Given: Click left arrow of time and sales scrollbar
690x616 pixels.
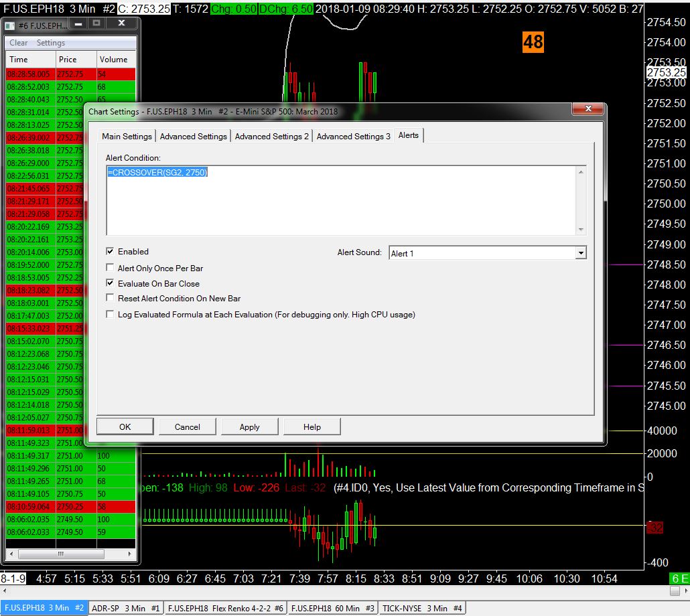Looking at the screenshot, I should point(11,554).
